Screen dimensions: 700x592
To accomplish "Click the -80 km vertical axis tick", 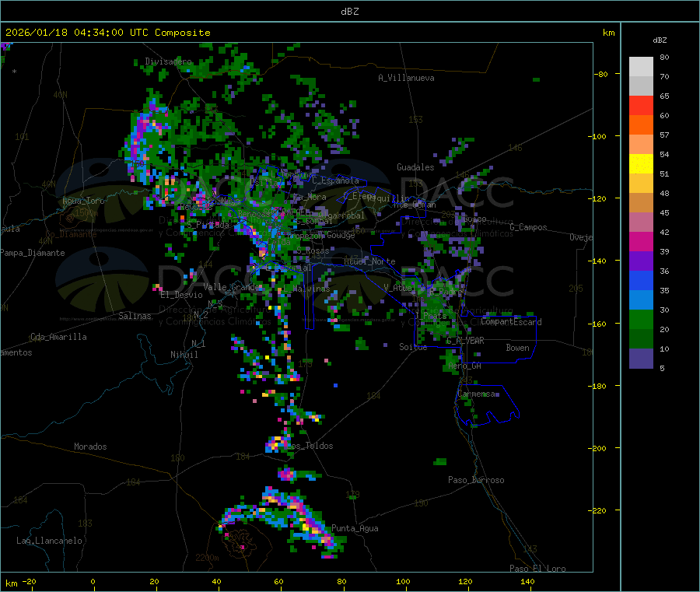I will tap(600, 74).
